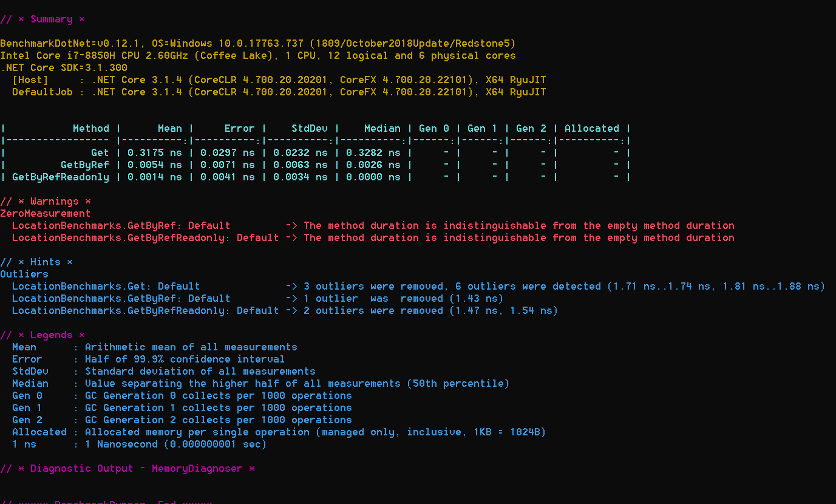Image resolution: width=836 pixels, height=504 pixels.
Task: Click the Median value 0.0000 ns
Action: tap(373, 177)
